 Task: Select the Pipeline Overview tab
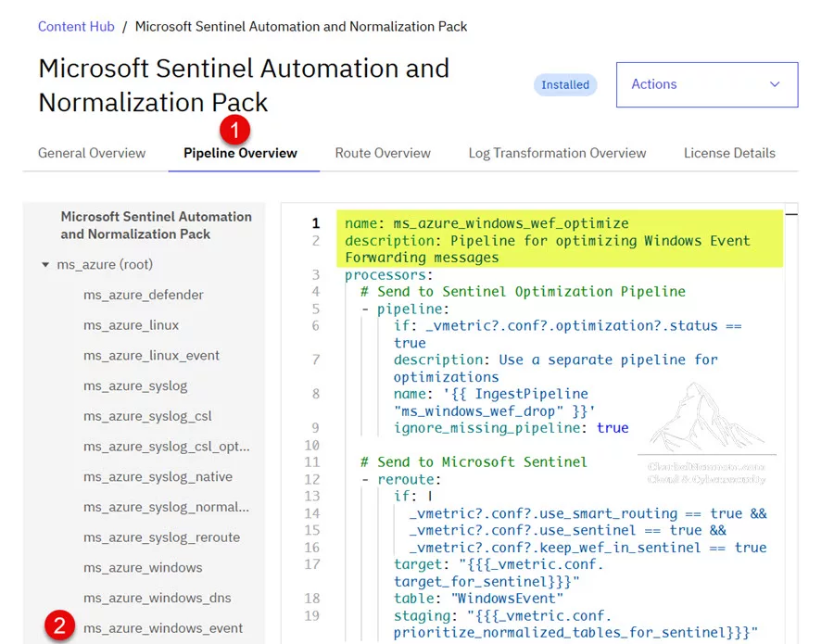click(240, 153)
